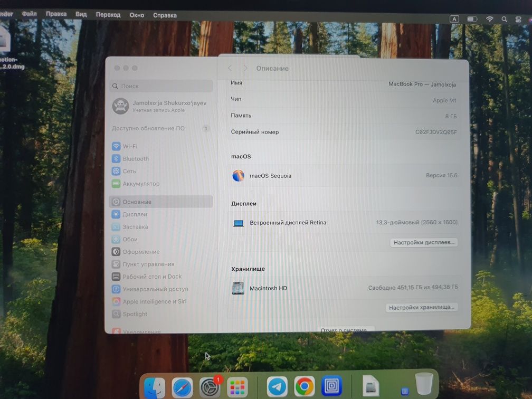532x399 pixels.
Task: Open the disk image item in Dock
Action: pyautogui.click(x=370, y=385)
